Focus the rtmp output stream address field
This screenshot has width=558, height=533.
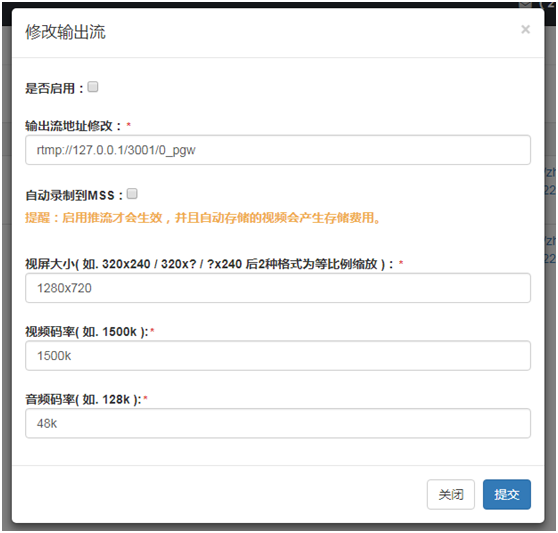pyautogui.click(x=278, y=150)
